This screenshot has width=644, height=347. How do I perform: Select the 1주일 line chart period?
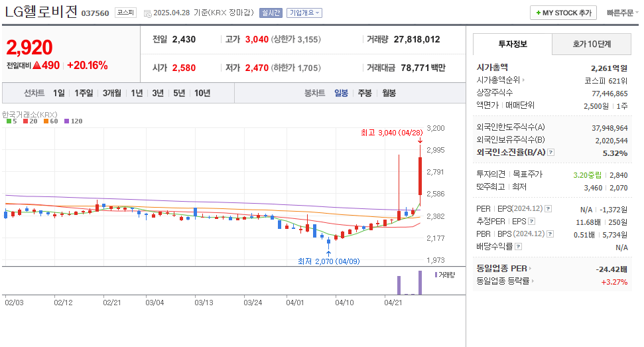(84, 93)
